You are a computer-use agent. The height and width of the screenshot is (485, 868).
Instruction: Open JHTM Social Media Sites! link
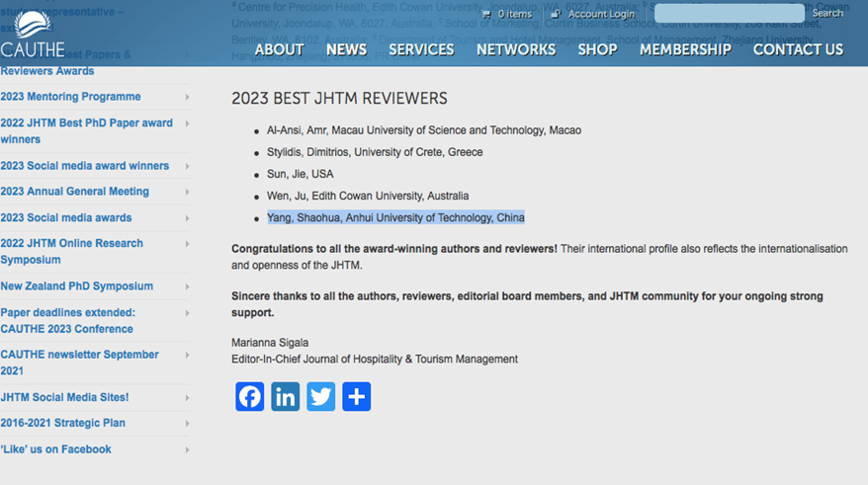(x=64, y=398)
